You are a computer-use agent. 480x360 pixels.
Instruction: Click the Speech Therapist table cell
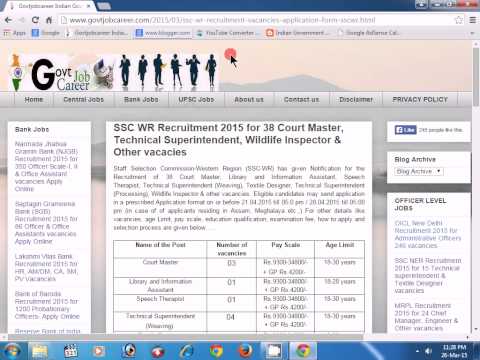coord(160,303)
